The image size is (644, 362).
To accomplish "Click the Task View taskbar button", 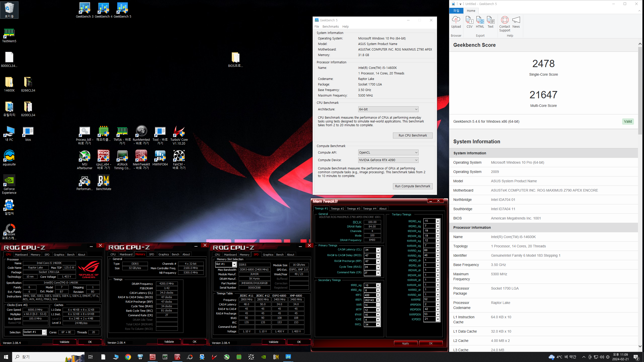I will pos(91,357).
